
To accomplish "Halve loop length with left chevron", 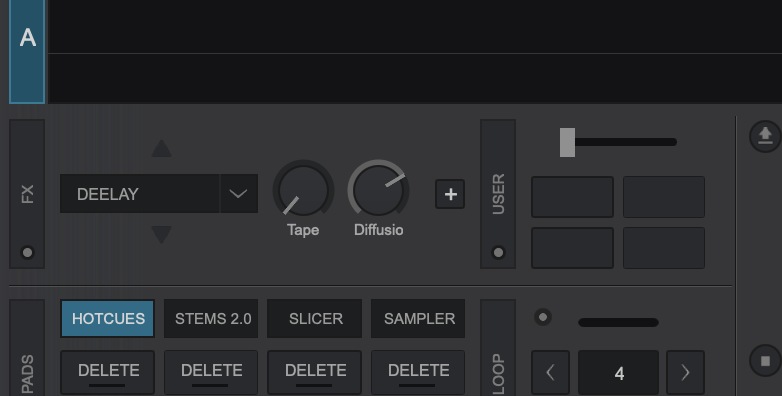I will tap(551, 373).
